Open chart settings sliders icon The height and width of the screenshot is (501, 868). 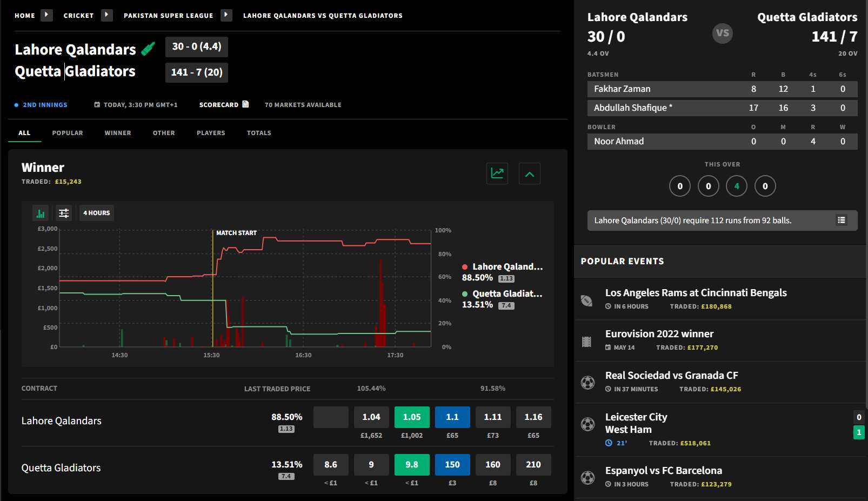click(64, 213)
